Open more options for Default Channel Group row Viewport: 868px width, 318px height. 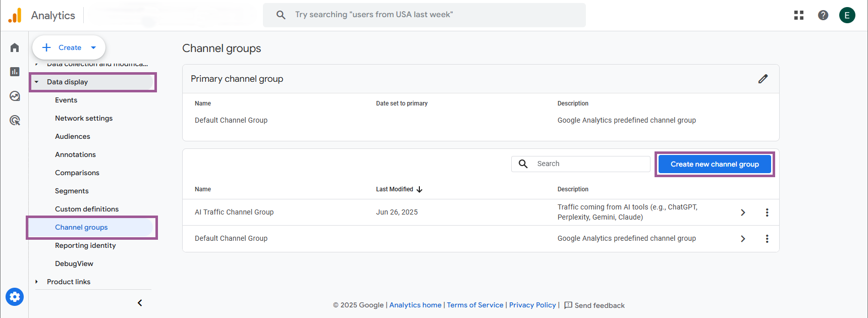[767, 239]
